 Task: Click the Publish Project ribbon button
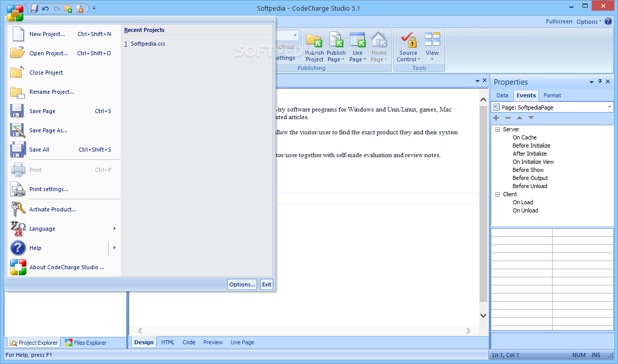314,47
